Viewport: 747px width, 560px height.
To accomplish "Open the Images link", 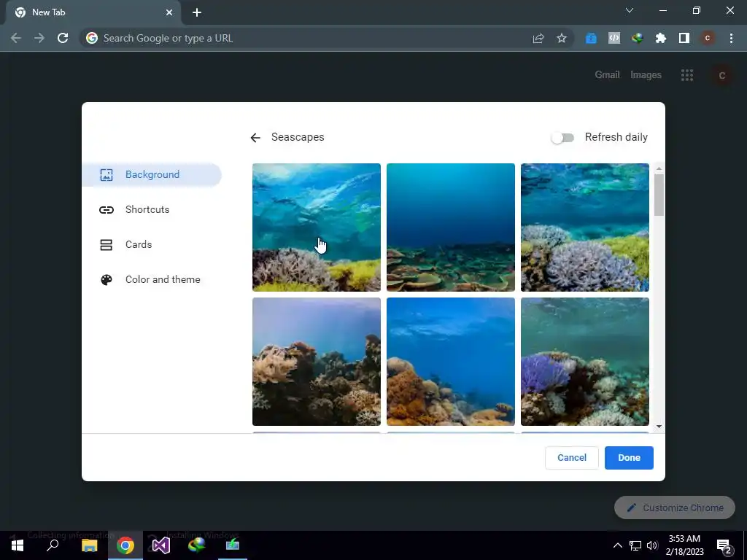I will [646, 75].
